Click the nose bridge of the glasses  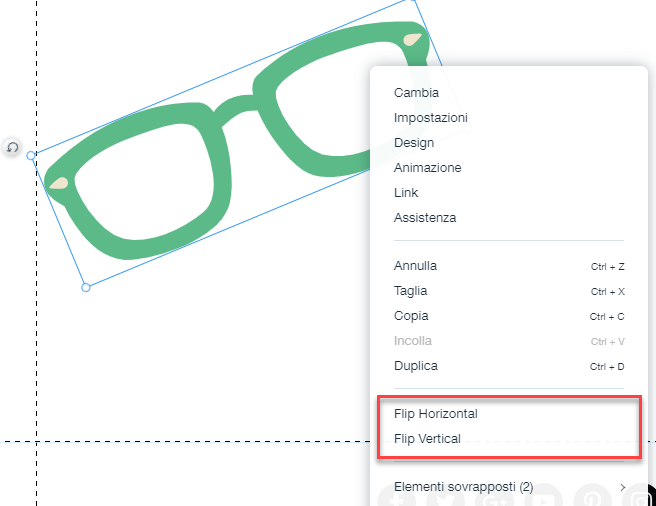tap(236, 108)
